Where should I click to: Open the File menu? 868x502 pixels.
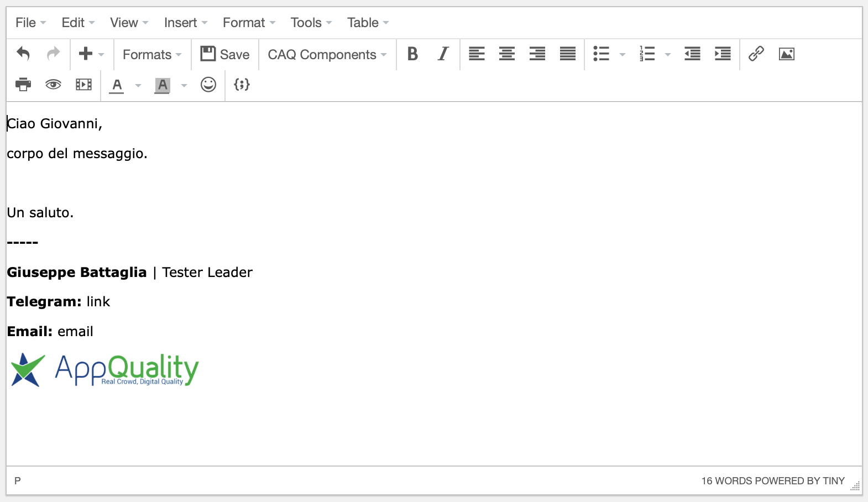coord(30,23)
